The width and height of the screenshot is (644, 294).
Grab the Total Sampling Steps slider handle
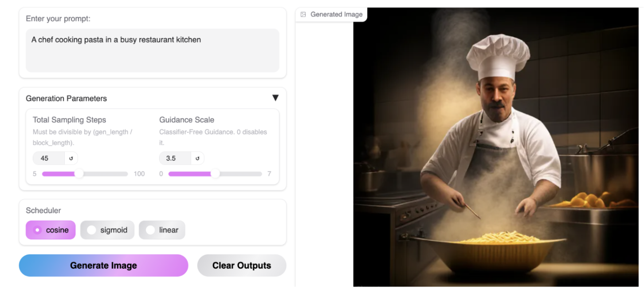(x=79, y=174)
